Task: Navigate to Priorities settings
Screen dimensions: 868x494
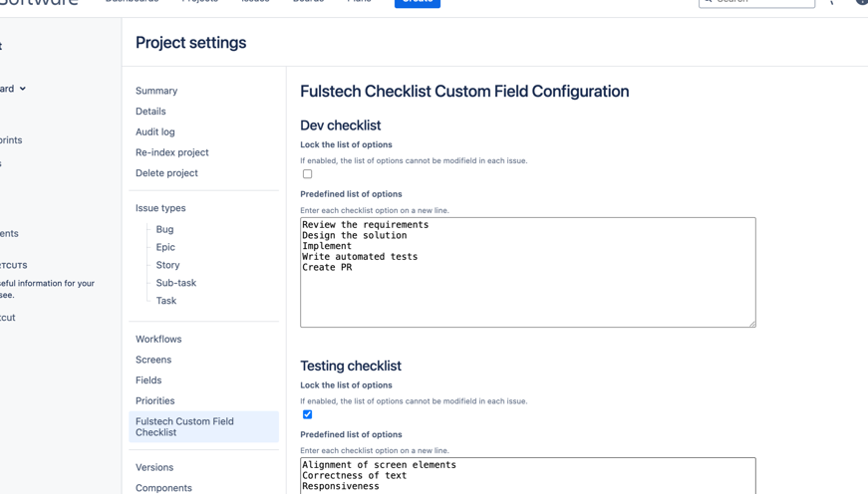Action: [x=154, y=401]
